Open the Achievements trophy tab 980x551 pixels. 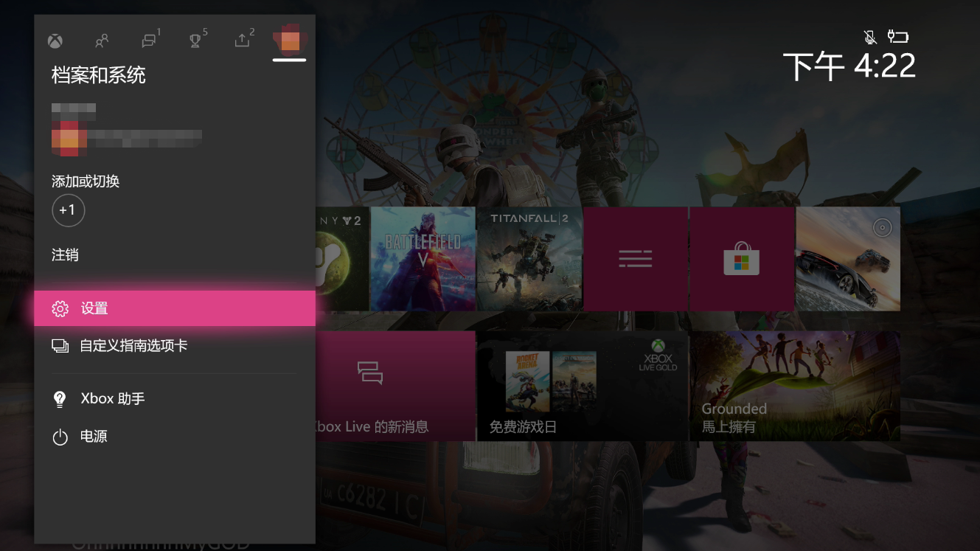pos(197,39)
